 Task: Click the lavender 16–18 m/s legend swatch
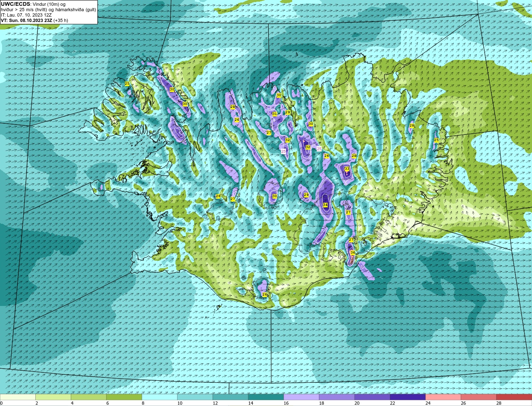coord(301,397)
